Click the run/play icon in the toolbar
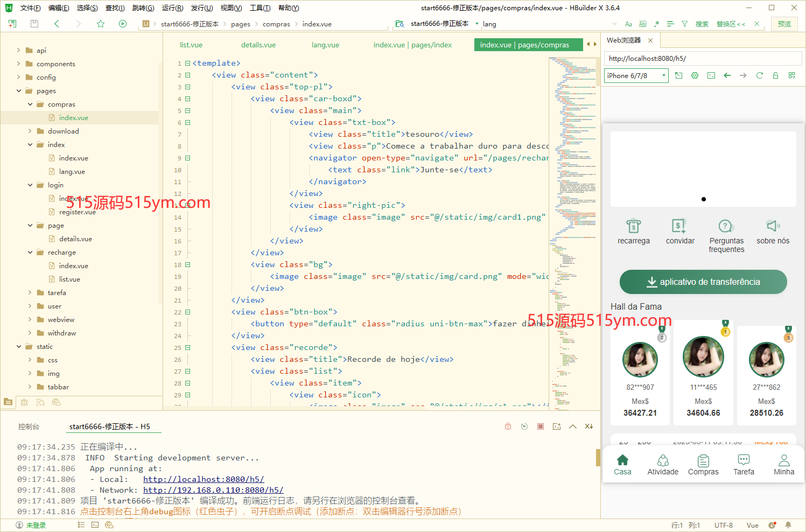The width and height of the screenshot is (806, 532). 123,24
